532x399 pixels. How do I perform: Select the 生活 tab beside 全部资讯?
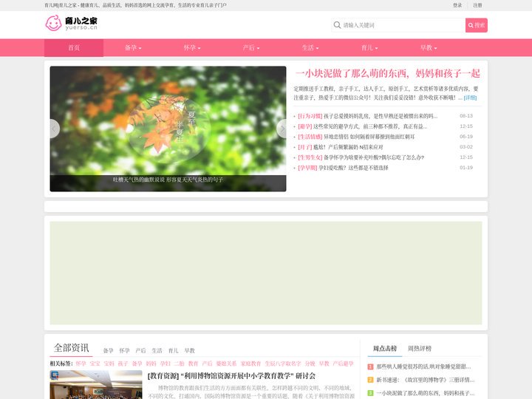coord(157,350)
